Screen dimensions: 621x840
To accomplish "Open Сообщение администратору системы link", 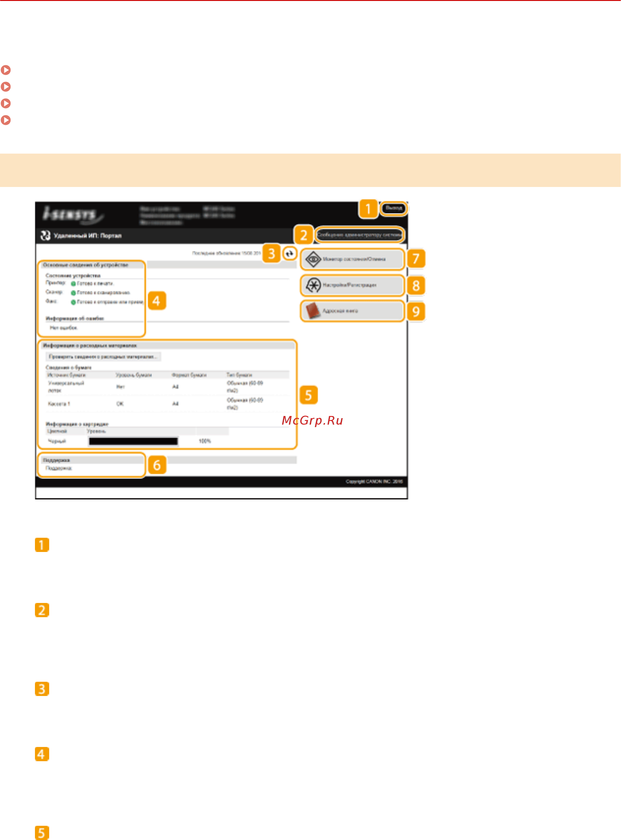I will pyautogui.click(x=359, y=235).
